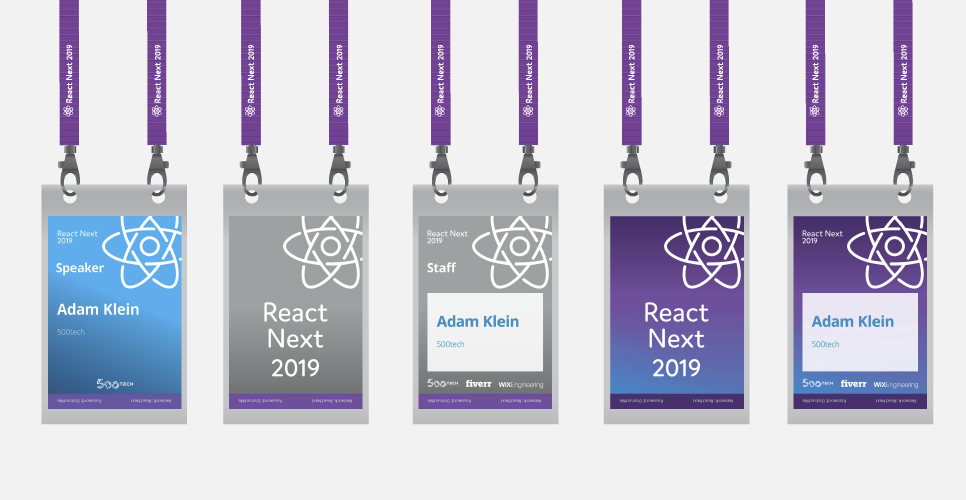Click the large "React Next 2019" text on gray badge
The image size is (966, 500).
pyautogui.click(x=295, y=339)
